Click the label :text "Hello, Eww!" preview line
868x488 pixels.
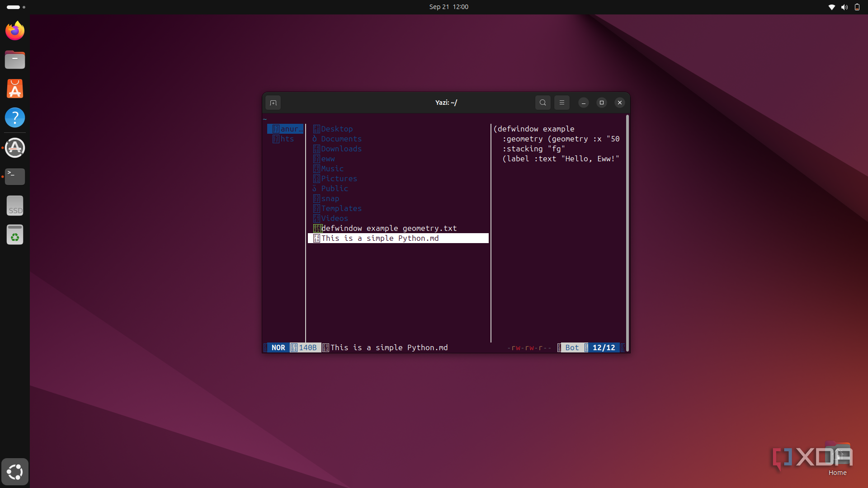[561, 159]
